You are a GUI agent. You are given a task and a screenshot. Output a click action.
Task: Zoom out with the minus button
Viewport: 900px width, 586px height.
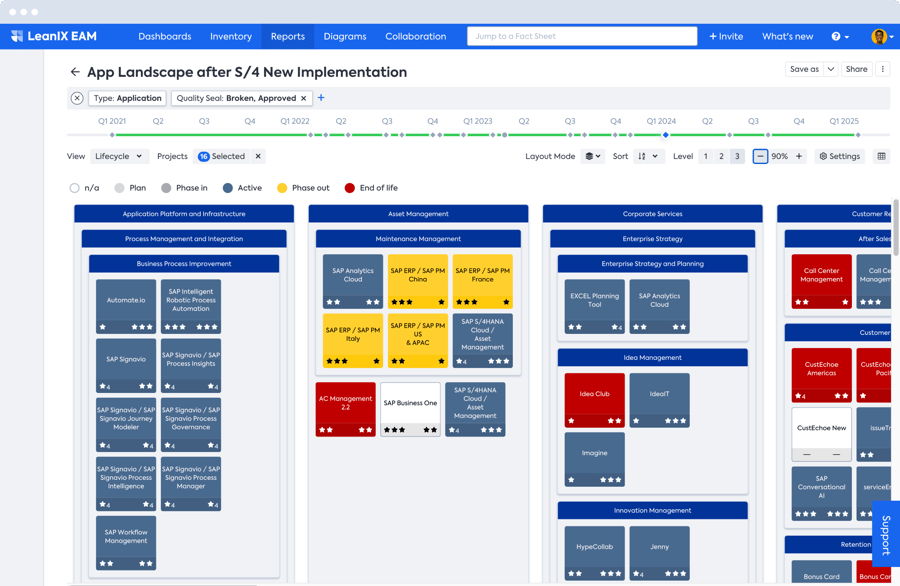click(760, 156)
